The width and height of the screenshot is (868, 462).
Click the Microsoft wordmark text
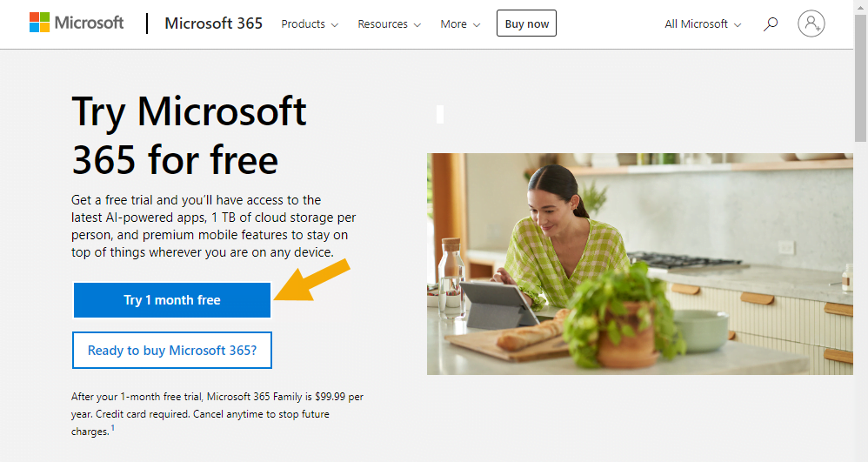tap(89, 23)
